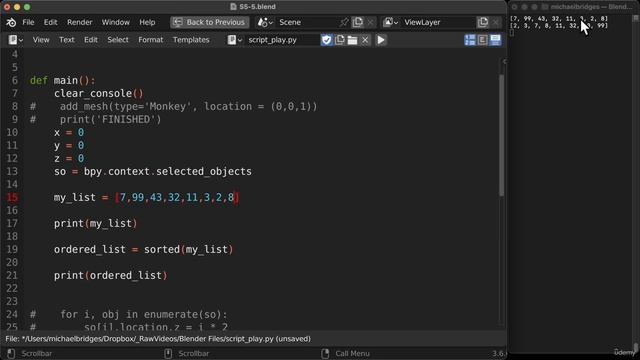The width and height of the screenshot is (640, 360).
Task: Open the Help menu
Action: click(147, 22)
